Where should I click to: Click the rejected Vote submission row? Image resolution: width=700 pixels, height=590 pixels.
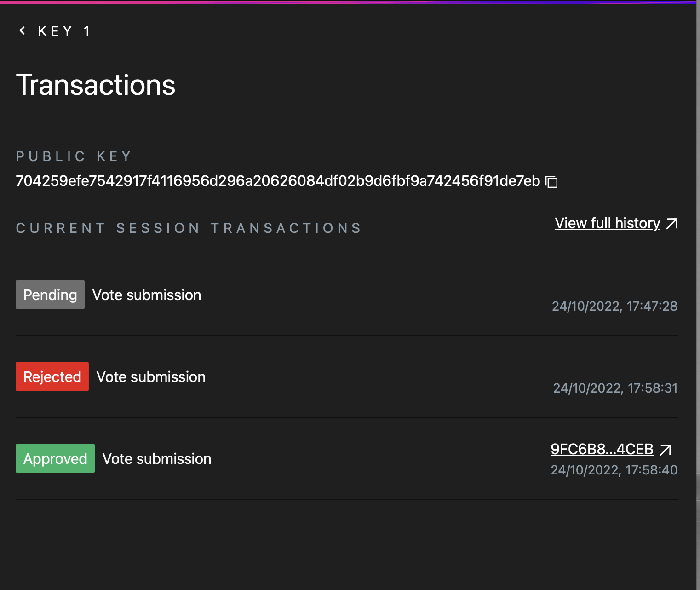pos(151,376)
